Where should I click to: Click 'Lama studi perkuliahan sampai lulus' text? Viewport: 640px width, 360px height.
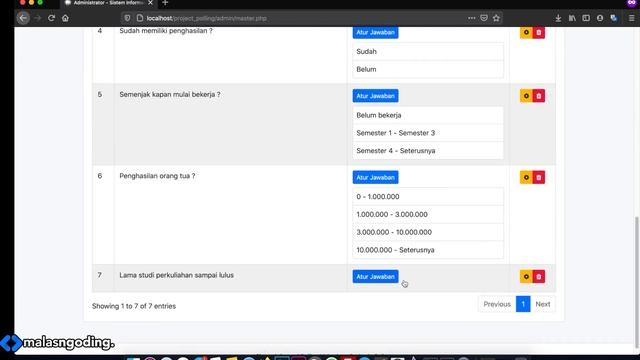[176, 275]
